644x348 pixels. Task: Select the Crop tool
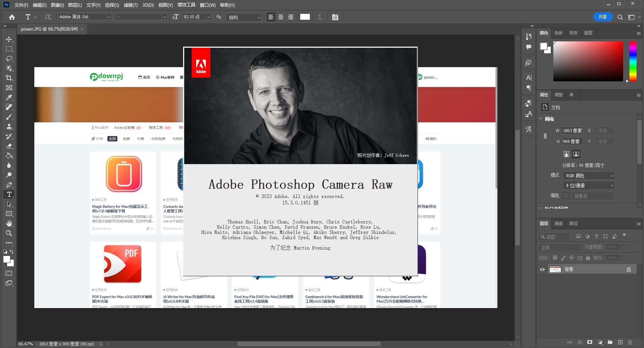point(9,78)
